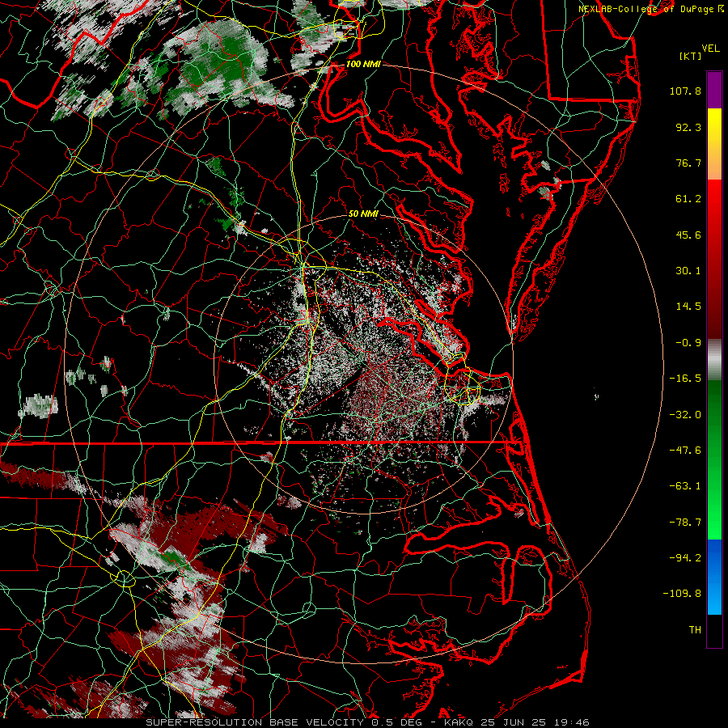The image size is (728, 728).
Task: Click the TH legend label
Action: tap(695, 630)
